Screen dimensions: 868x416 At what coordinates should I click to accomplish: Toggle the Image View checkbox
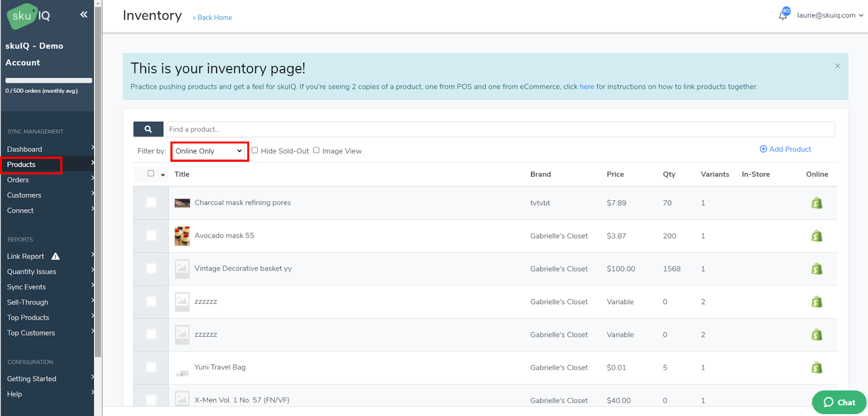tap(316, 150)
